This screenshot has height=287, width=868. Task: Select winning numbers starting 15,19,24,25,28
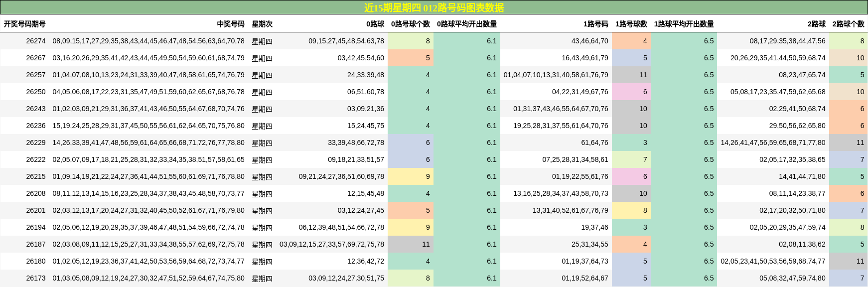click(x=148, y=126)
